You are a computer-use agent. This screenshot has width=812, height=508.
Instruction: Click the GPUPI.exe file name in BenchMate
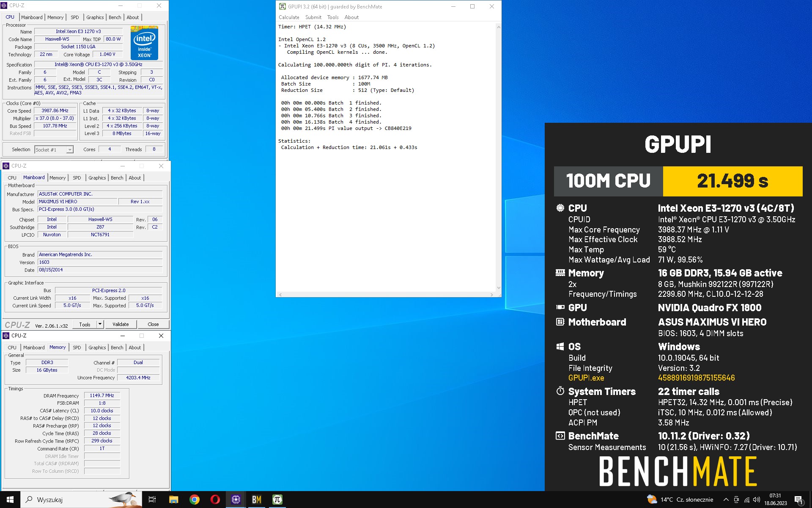pos(586,378)
